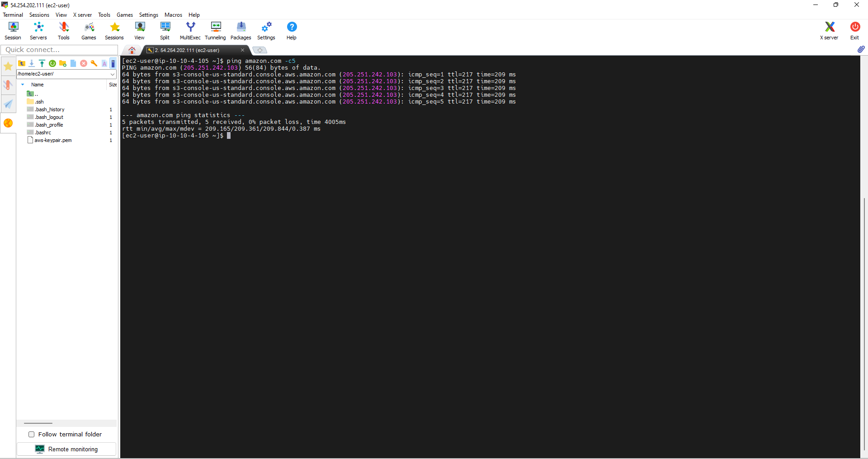The height and width of the screenshot is (459, 868).
Task: Toggle the terminal-follow bookmark icon
Action: tap(113, 63)
